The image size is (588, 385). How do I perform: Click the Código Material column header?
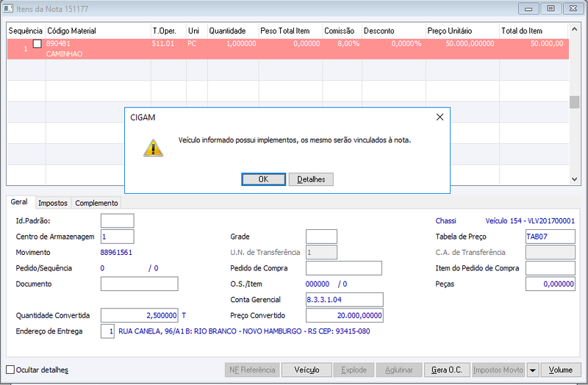pyautogui.click(x=98, y=31)
